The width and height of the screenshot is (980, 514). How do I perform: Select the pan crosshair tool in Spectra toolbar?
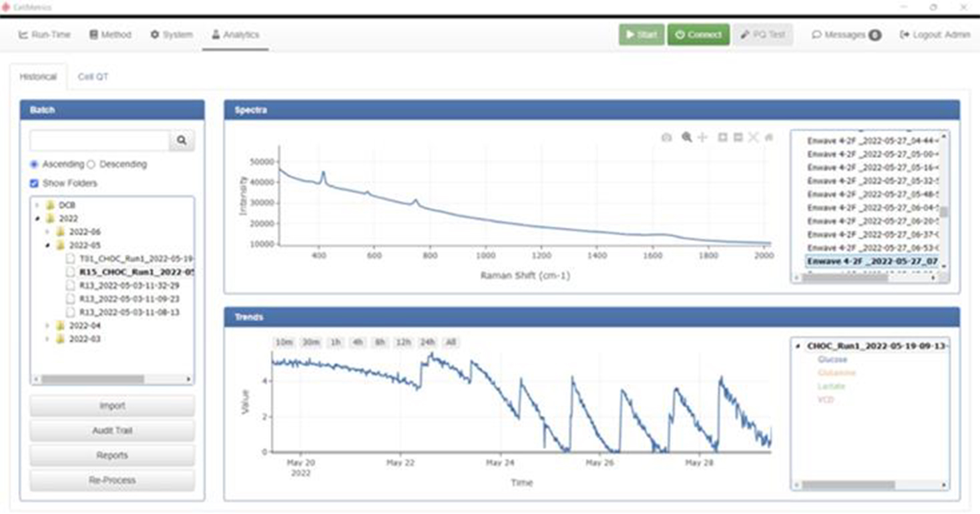tap(702, 138)
